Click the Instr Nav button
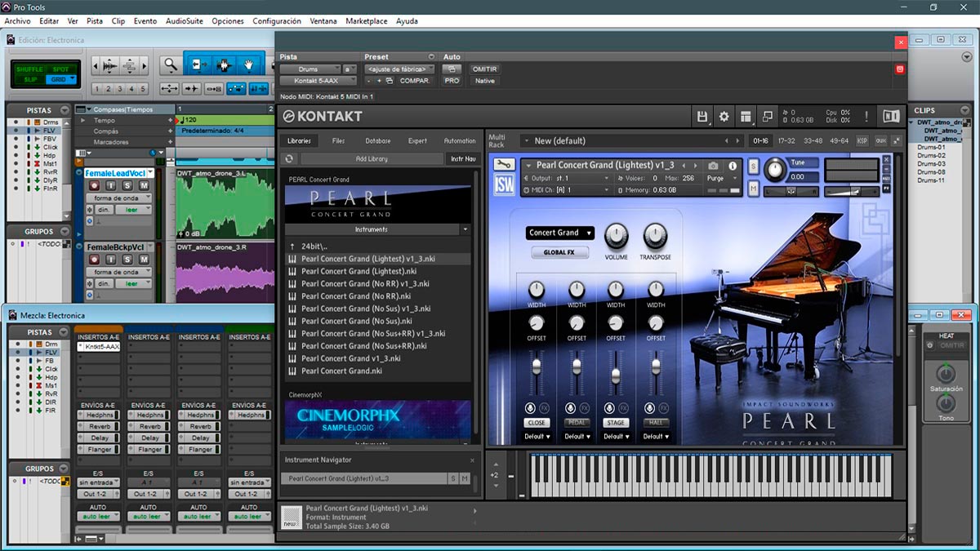Screen dimensions: 980x551 coord(463,159)
